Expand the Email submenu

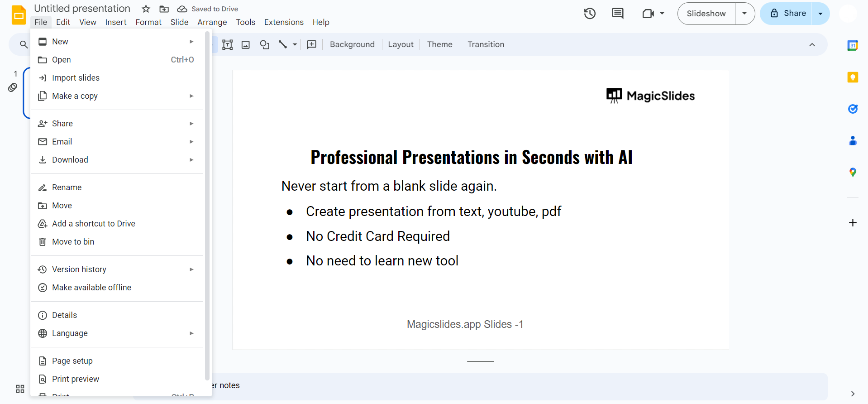tap(191, 142)
